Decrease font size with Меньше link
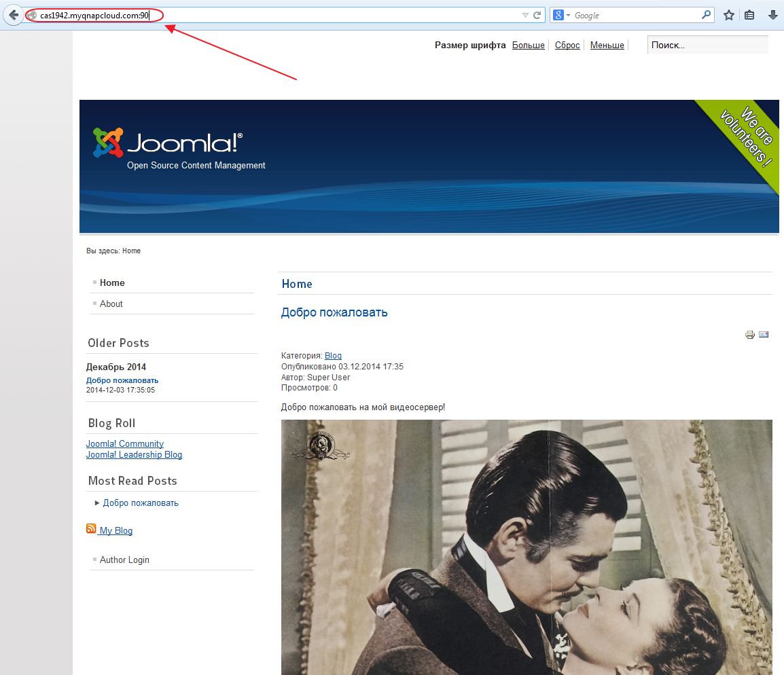This screenshot has height=675, width=784. click(x=607, y=45)
